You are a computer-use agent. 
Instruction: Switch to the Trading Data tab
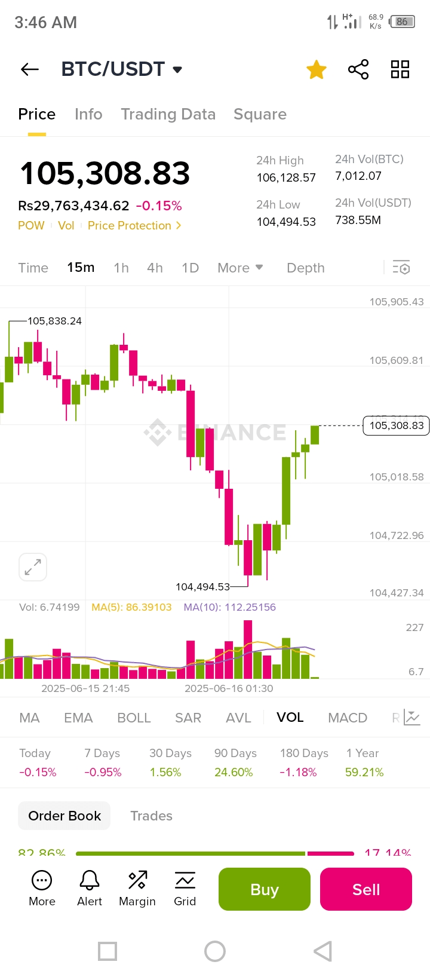[168, 114]
